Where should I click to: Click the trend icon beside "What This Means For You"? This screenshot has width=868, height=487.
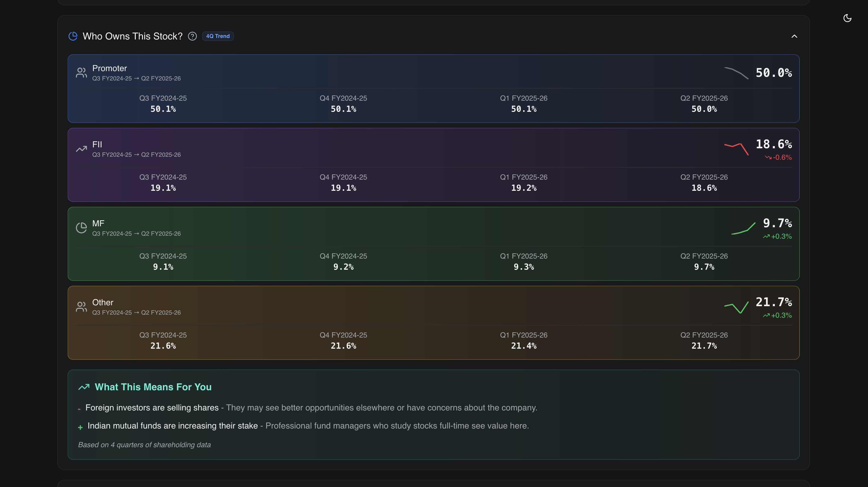[x=84, y=387]
